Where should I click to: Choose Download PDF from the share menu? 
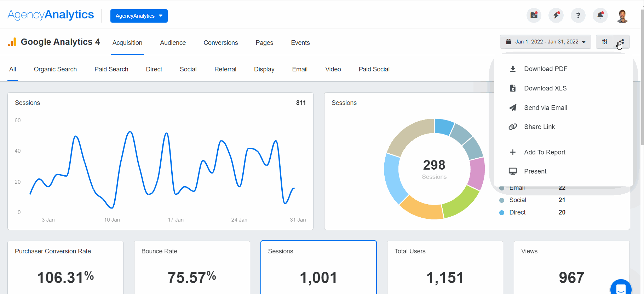pyautogui.click(x=563, y=69)
